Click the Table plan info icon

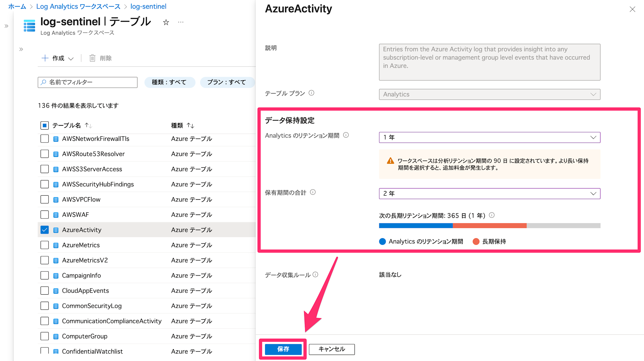coord(311,93)
